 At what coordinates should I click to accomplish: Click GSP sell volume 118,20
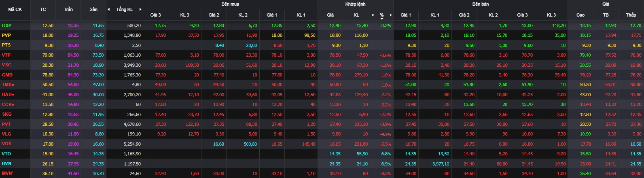pos(559,25)
